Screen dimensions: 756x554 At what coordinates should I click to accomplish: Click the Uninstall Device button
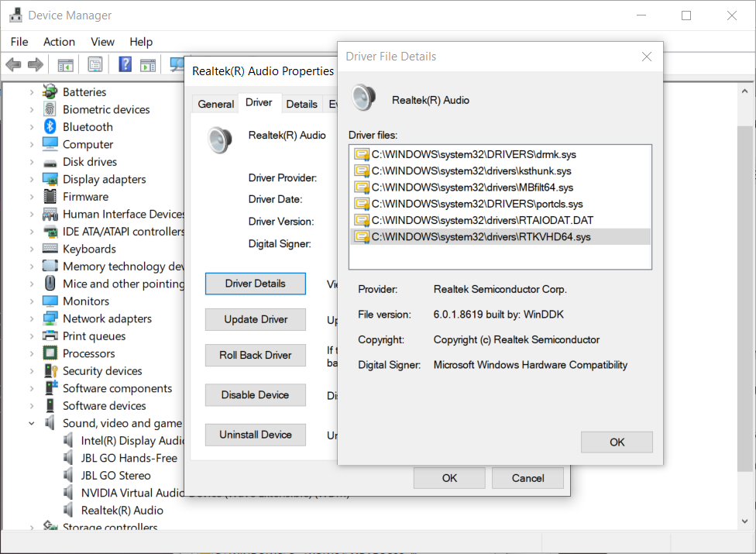256,435
